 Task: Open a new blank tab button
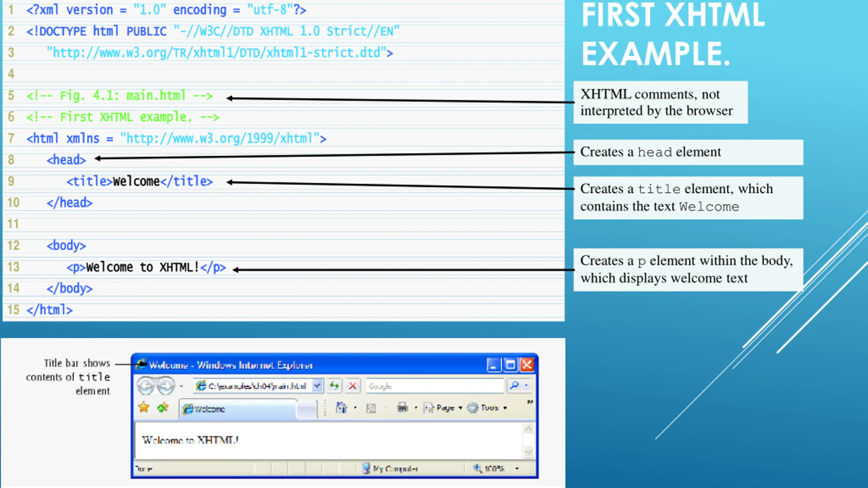point(307,409)
